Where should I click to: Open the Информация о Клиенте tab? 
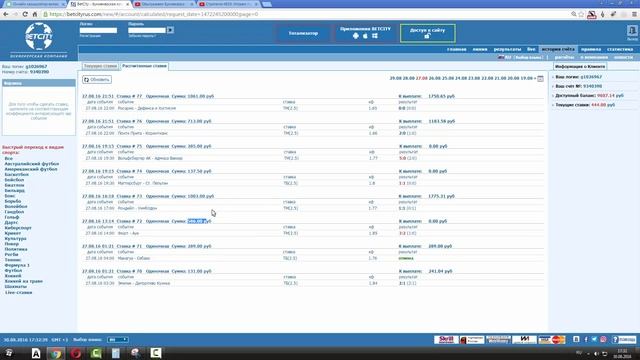pos(580,67)
